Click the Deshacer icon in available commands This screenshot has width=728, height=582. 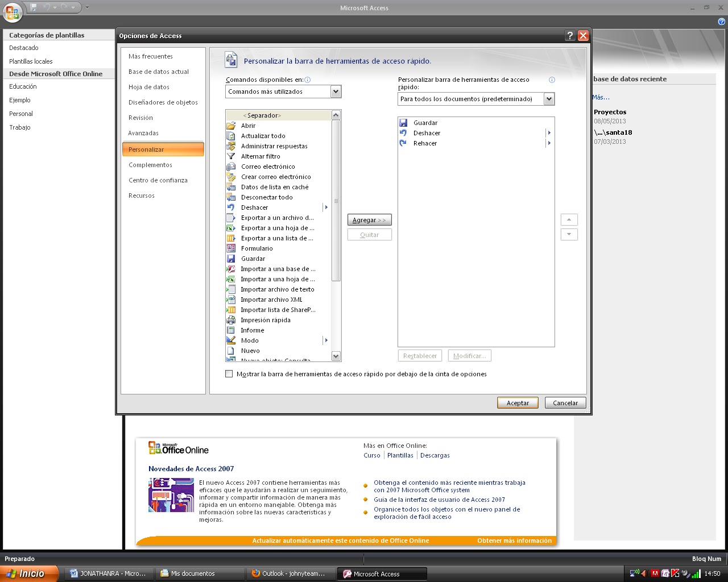(231, 207)
